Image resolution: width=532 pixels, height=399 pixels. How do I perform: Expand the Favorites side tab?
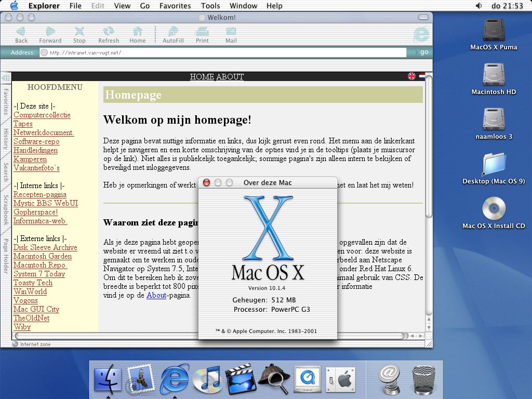[x=6, y=101]
